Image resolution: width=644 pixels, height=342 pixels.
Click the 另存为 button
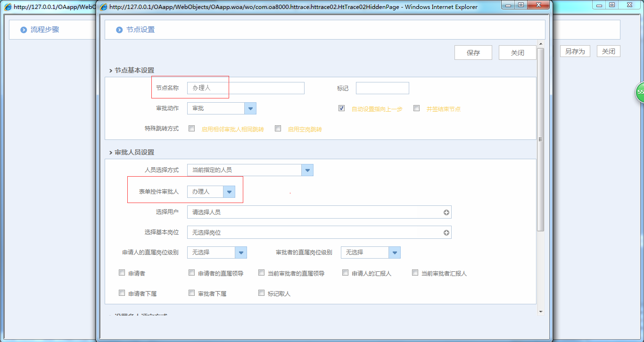pyautogui.click(x=575, y=51)
